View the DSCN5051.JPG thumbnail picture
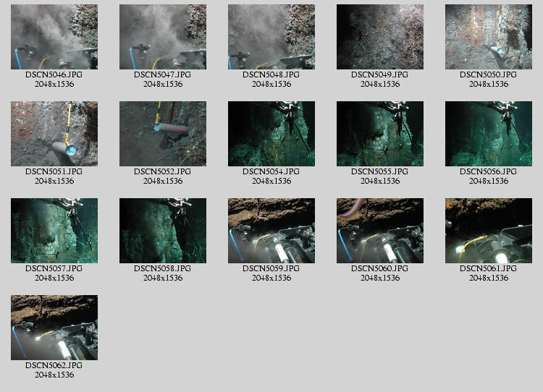The height and width of the screenshot is (392, 543). [x=54, y=134]
